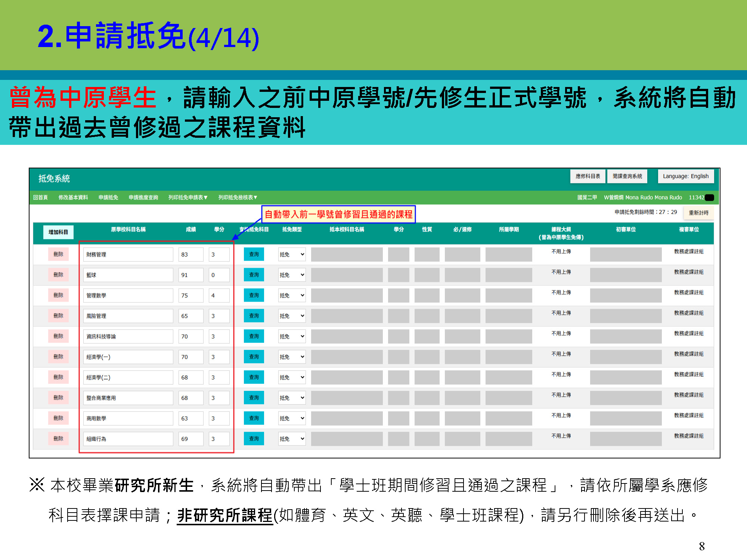Click 查詢 button for 經濟學(一) row
Screen dimensions: 747x560
coord(254,357)
